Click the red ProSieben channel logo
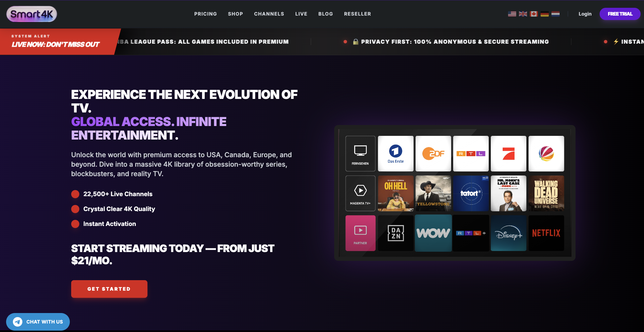 tap(508, 153)
